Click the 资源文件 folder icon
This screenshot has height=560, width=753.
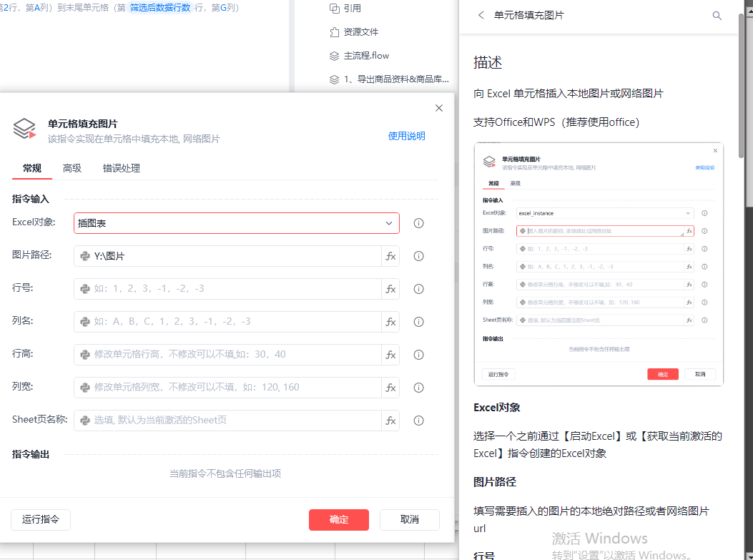pos(334,31)
